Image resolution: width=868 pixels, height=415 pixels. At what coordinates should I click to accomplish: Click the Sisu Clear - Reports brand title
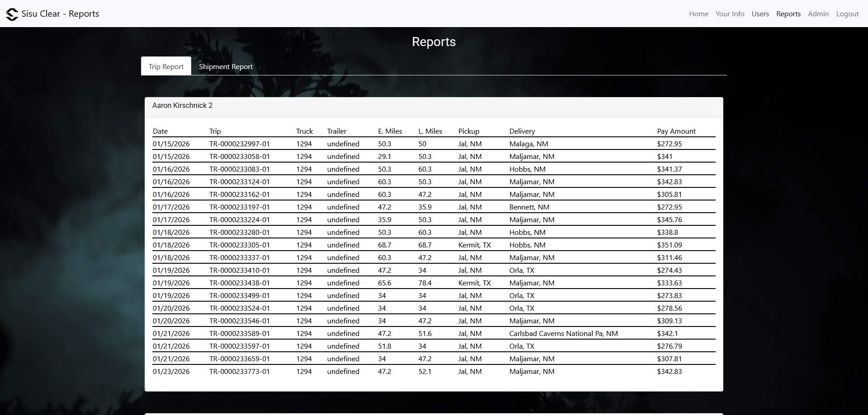60,14
